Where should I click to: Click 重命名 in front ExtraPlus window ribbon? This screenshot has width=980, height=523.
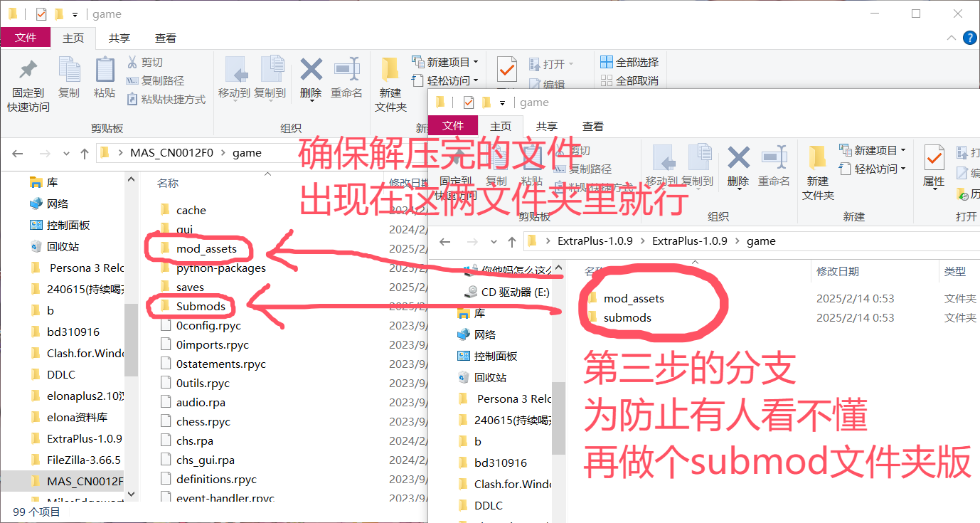[x=774, y=166]
